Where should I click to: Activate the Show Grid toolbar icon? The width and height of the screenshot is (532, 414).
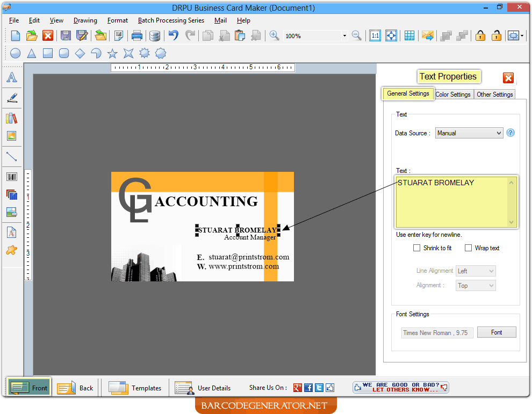click(x=409, y=35)
